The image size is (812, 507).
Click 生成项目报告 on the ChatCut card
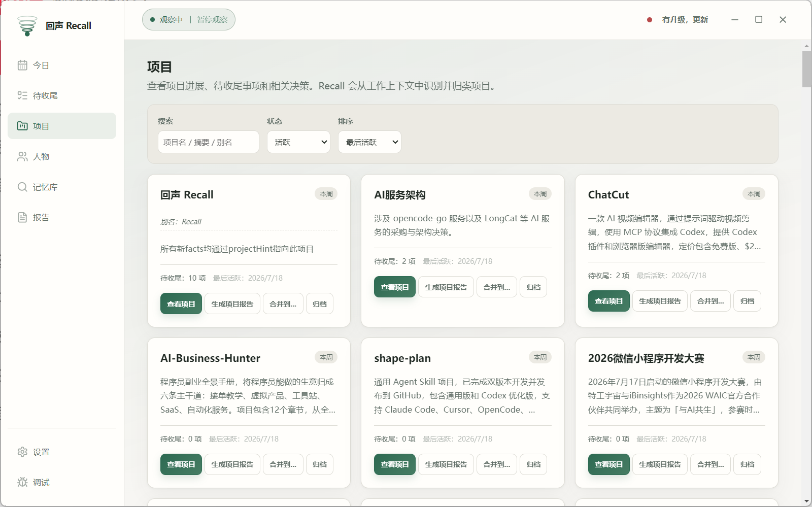660,301
